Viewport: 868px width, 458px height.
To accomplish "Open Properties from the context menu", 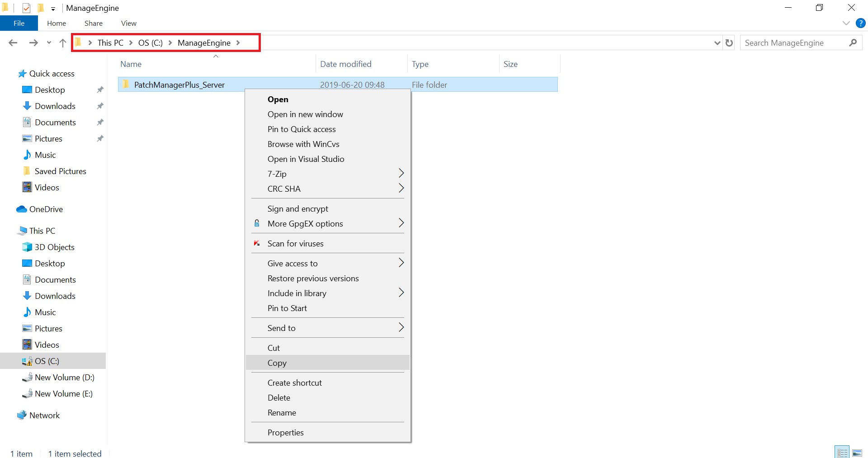I will pyautogui.click(x=328, y=433).
